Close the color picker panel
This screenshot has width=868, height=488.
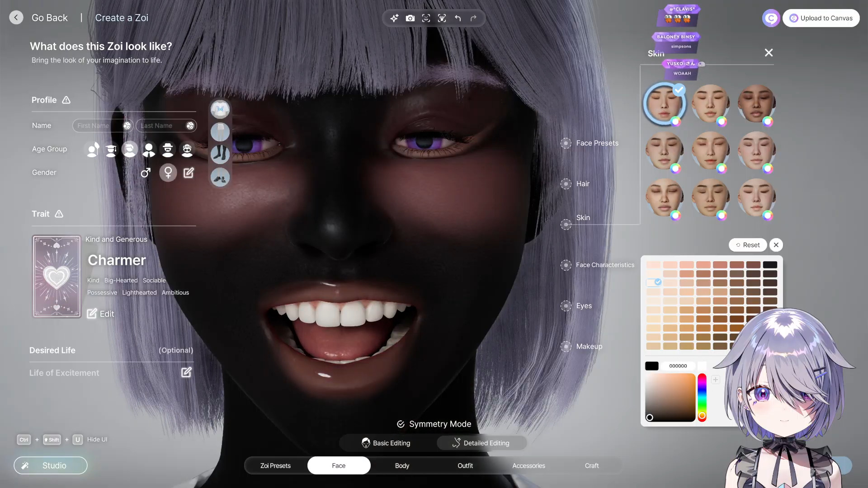(776, 245)
